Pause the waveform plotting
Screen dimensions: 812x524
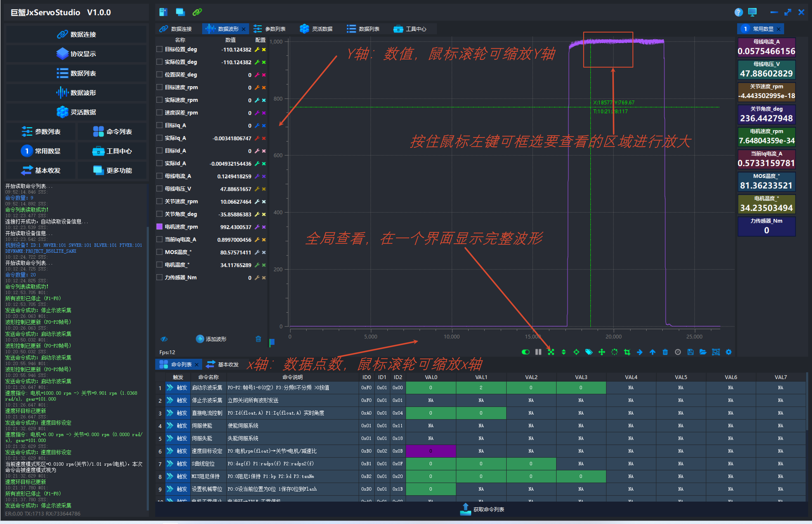[538, 352]
